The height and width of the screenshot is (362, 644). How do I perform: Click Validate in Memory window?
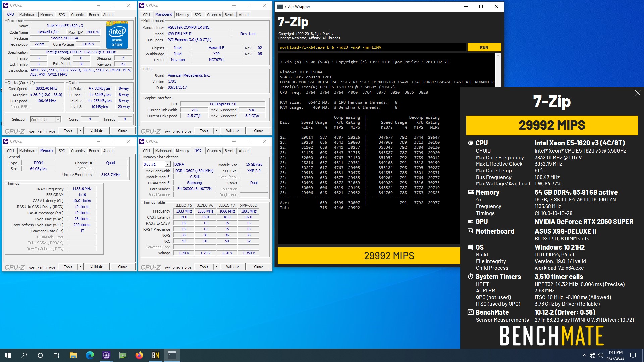97,267
